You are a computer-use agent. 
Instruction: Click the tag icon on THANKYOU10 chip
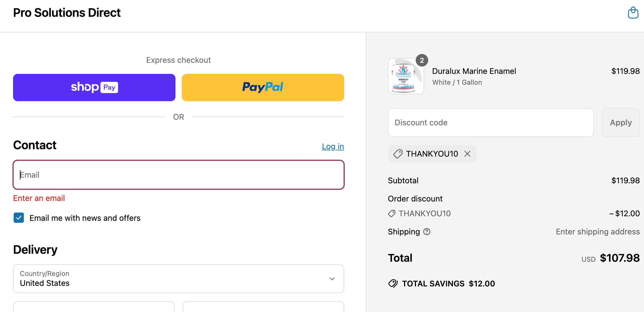pos(398,154)
